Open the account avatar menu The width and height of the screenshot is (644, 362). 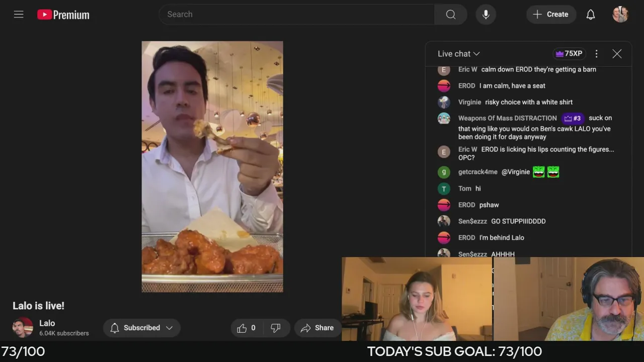(x=620, y=15)
